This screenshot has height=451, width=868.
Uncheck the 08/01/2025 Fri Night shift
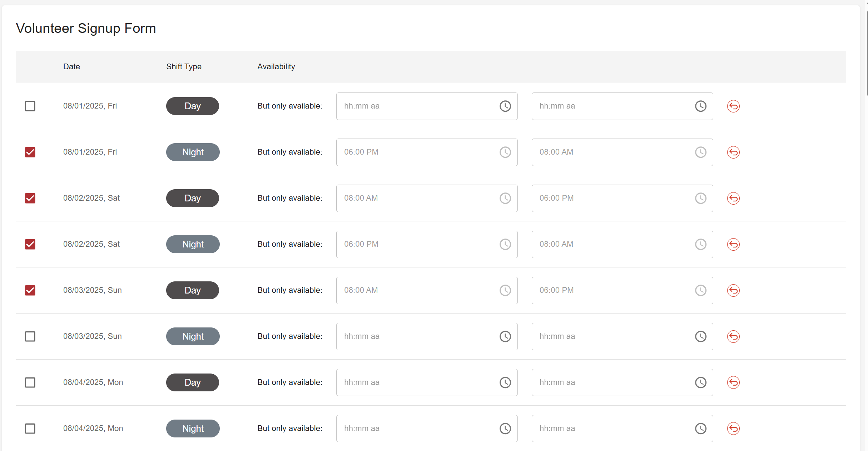coord(30,152)
